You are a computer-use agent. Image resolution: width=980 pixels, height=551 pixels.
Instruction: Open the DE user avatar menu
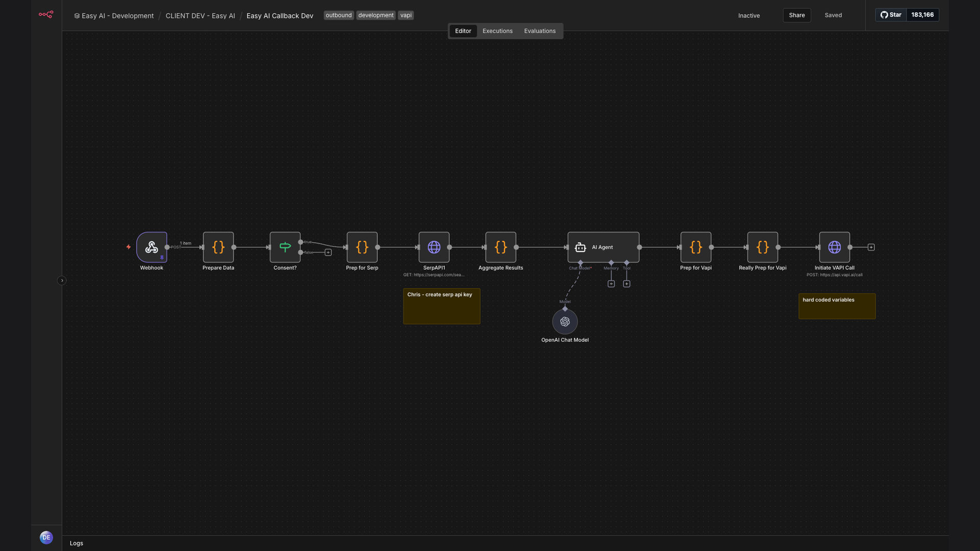[46, 537]
